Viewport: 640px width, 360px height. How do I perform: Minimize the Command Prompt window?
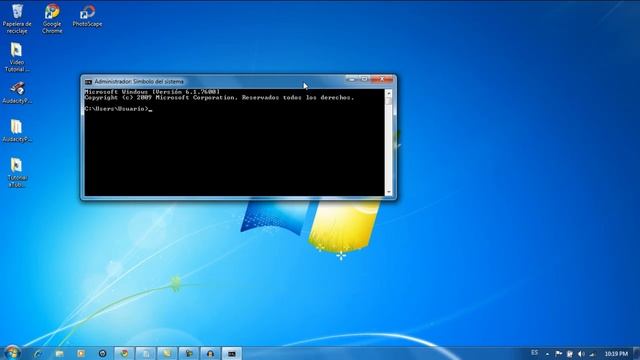click(x=351, y=79)
